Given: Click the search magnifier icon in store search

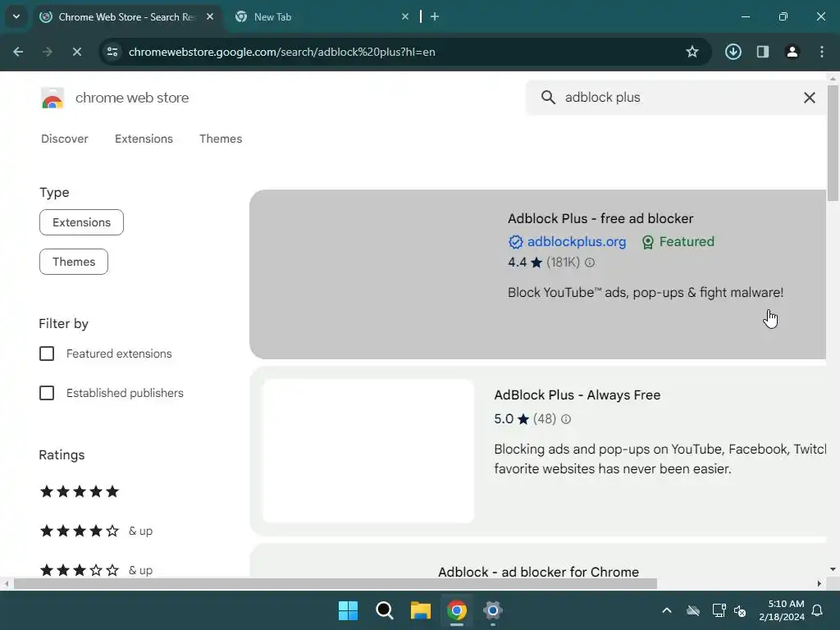Looking at the screenshot, I should 548,98.
